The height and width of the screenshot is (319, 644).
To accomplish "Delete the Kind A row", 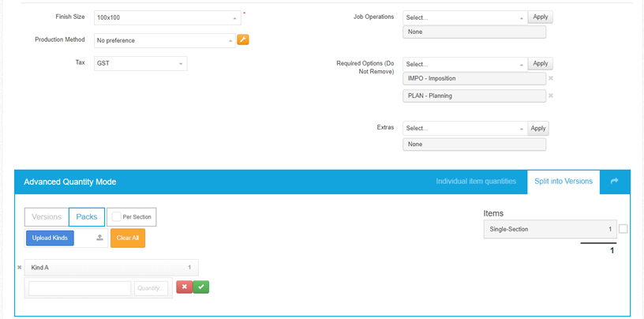I will [x=19, y=267].
